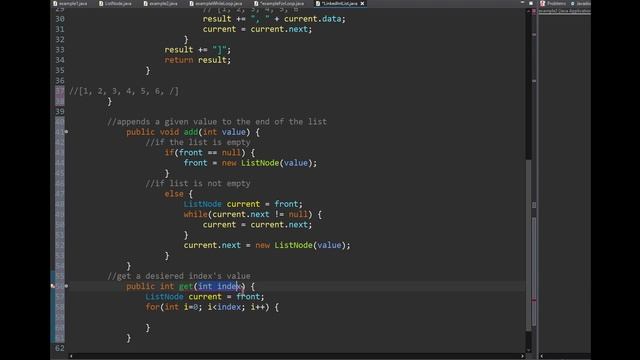Click the 'else {' line
This screenshot has width=640, height=360.
coord(178,194)
